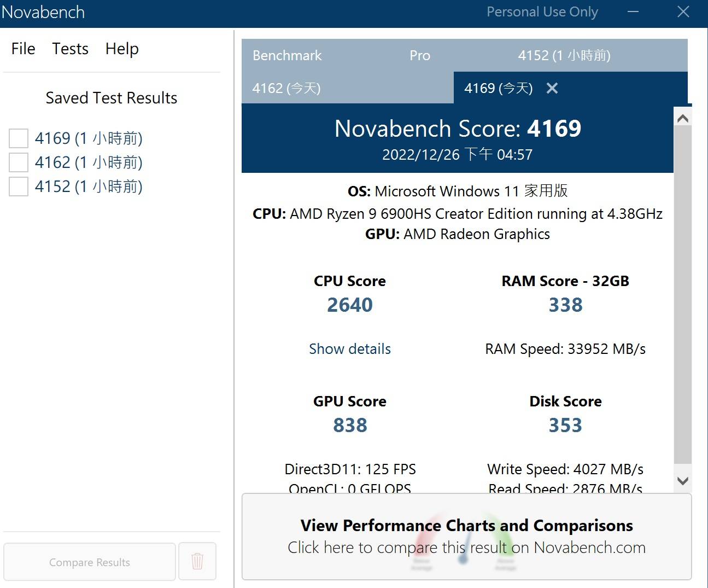Switch to the Pro tab
The image size is (708, 588).
tap(420, 55)
